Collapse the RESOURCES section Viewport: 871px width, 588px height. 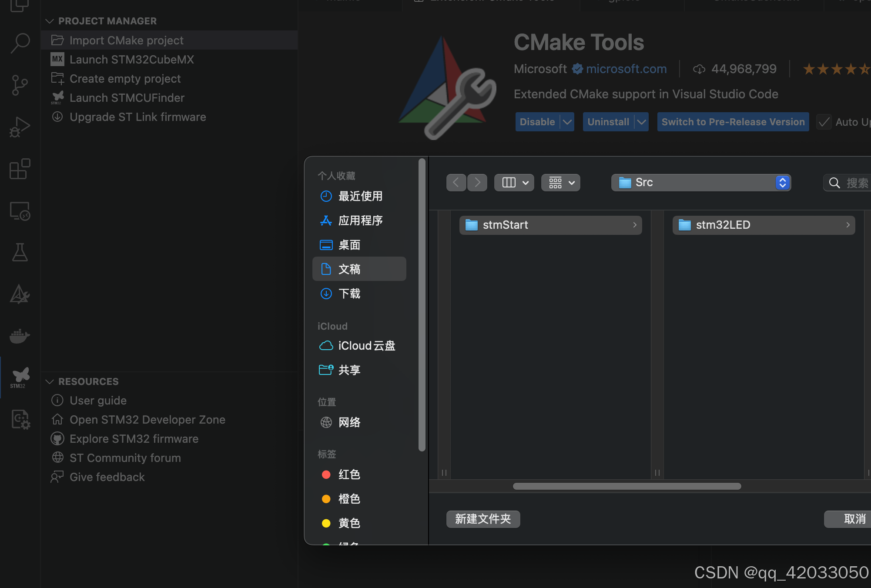(50, 381)
